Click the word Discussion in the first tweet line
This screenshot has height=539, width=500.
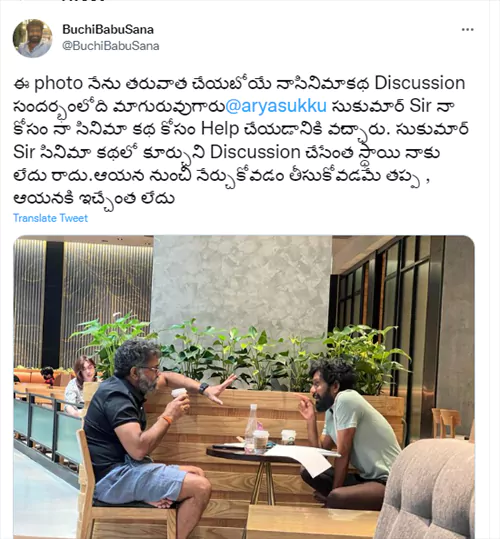420,83
